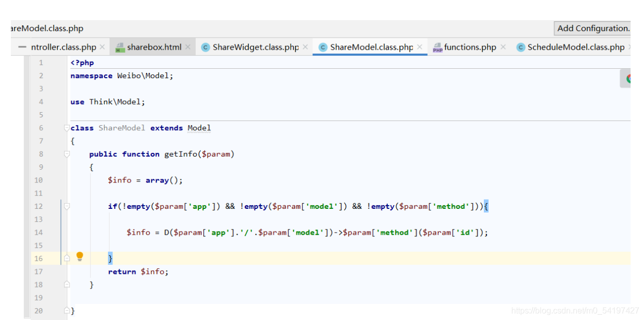Click the '<?php' opening tag on line 1
Image resolution: width=644 pixels, height=320 pixels.
(82, 63)
